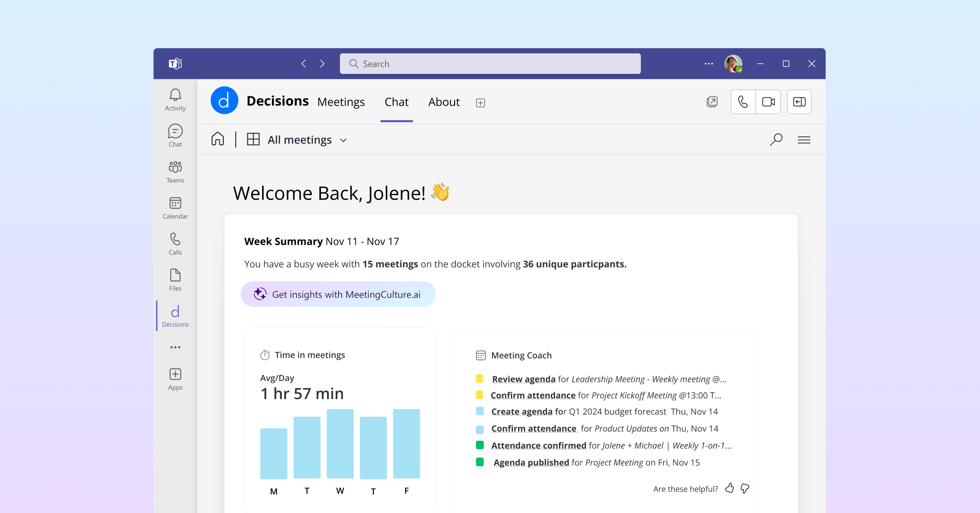Start an audio call
Viewport: 980px width, 513px height.
[743, 102]
